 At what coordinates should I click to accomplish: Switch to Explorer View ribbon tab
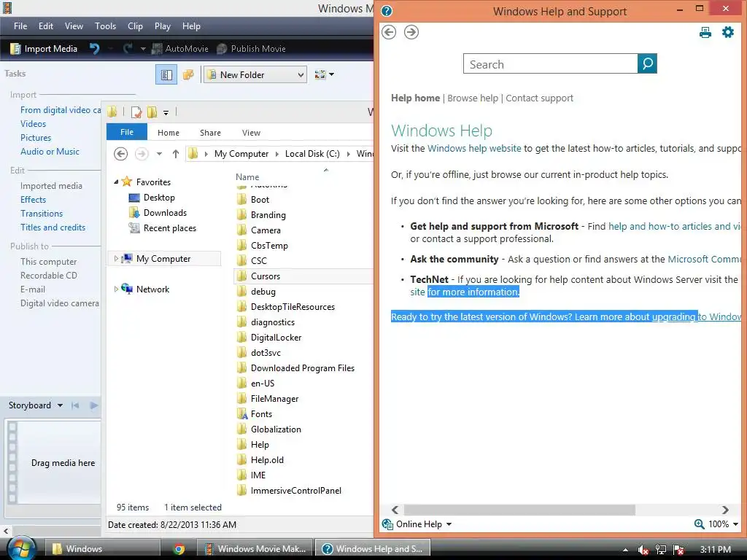(x=251, y=133)
